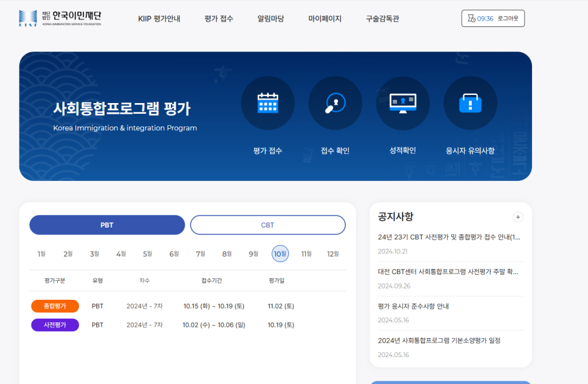Viewport: 588px width, 384px height.
Task: Select month 8월
Action: point(227,254)
